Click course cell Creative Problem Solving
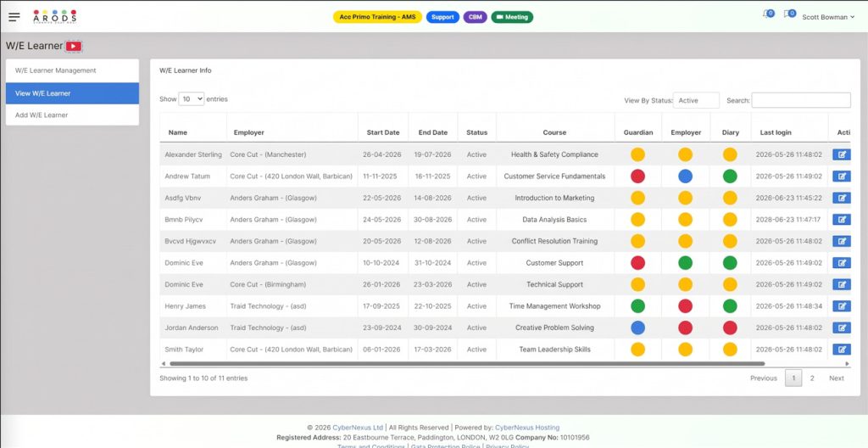 coord(554,328)
